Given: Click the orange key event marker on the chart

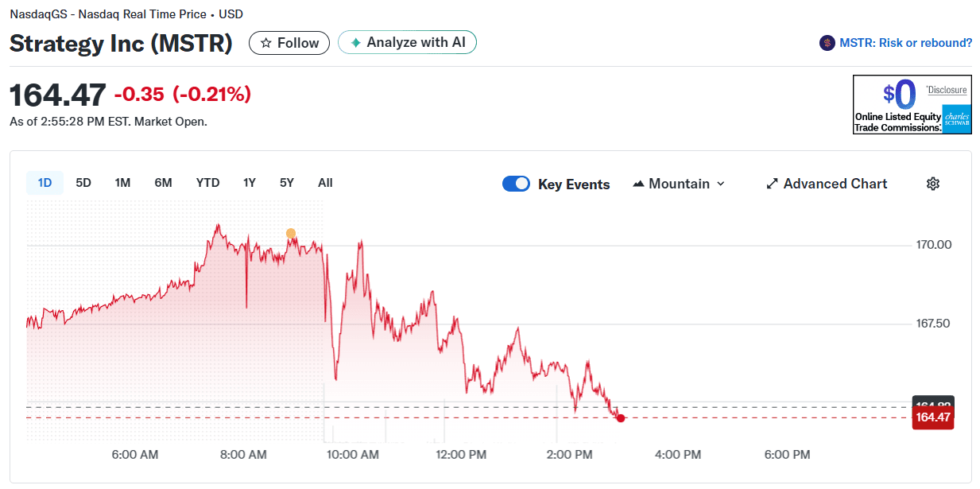Looking at the screenshot, I should click(291, 233).
